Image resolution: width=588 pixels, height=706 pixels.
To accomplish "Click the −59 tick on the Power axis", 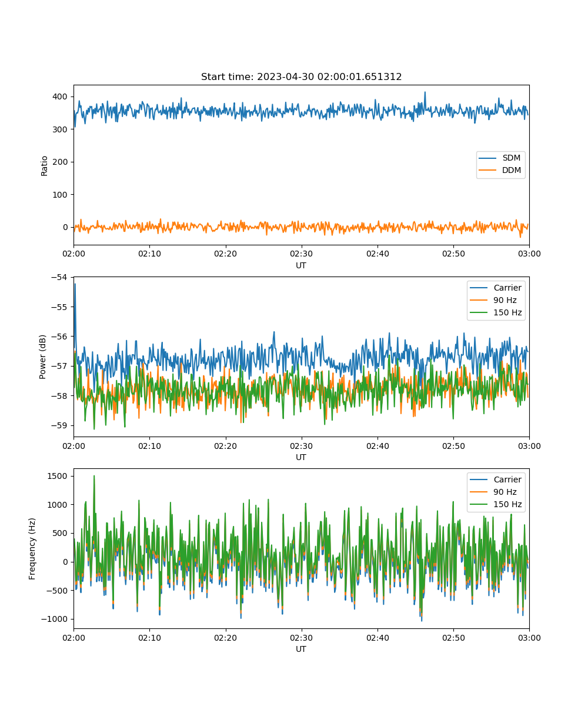I will click(x=61, y=425).
